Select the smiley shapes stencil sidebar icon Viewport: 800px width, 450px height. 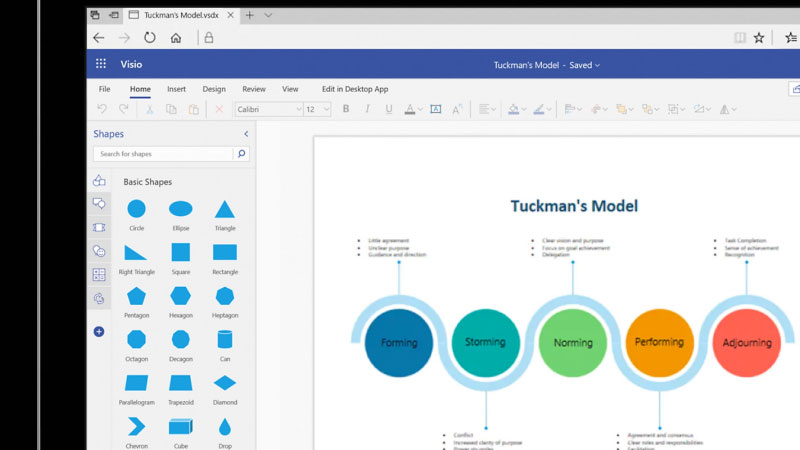tap(99, 251)
